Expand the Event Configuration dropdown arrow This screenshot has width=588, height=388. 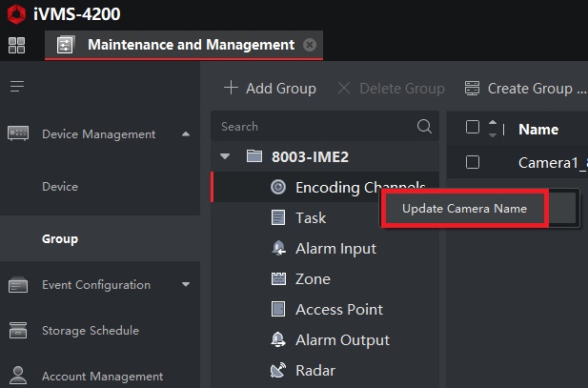click(x=186, y=284)
